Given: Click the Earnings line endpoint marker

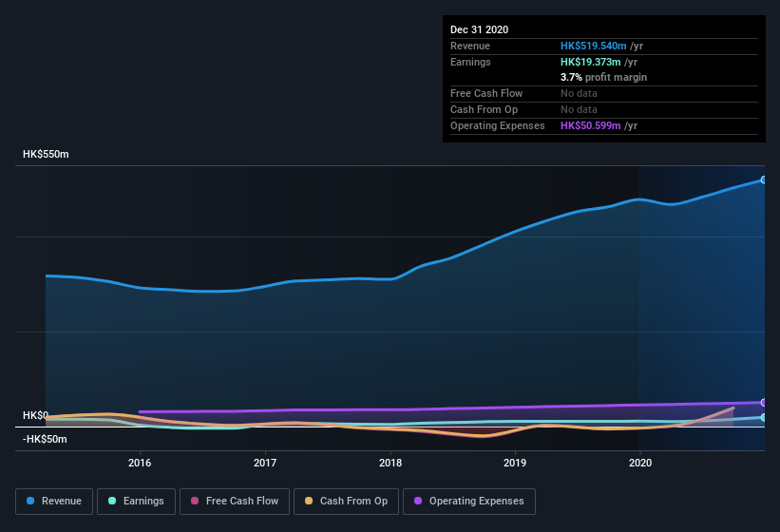Looking at the screenshot, I should point(763,417).
